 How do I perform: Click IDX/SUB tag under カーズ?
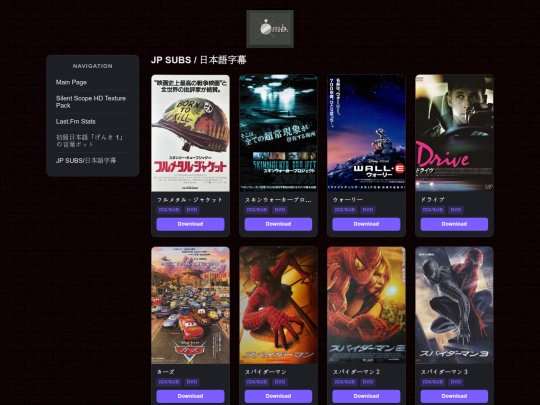point(169,382)
